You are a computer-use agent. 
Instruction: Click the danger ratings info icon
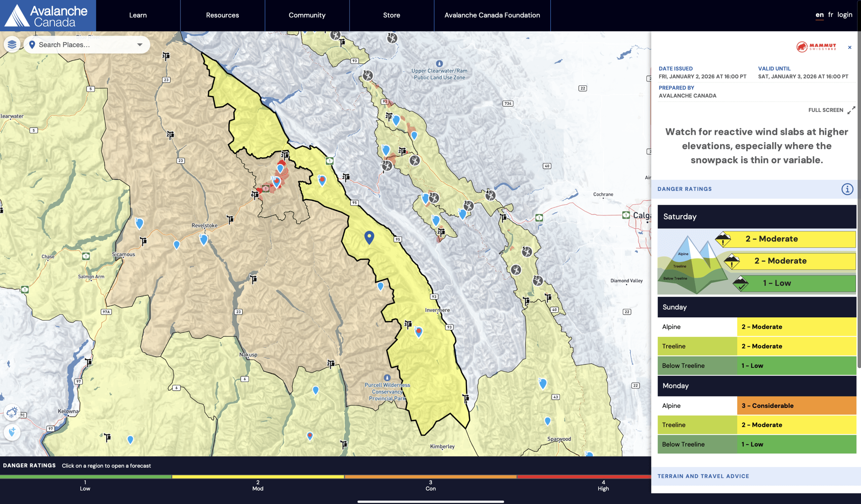pyautogui.click(x=847, y=189)
